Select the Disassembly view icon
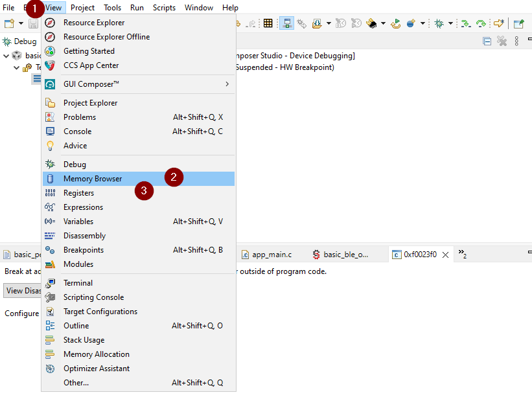 [50, 236]
